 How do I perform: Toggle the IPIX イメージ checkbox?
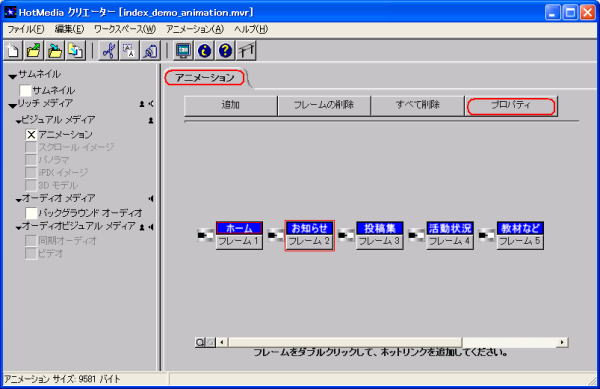(x=31, y=173)
